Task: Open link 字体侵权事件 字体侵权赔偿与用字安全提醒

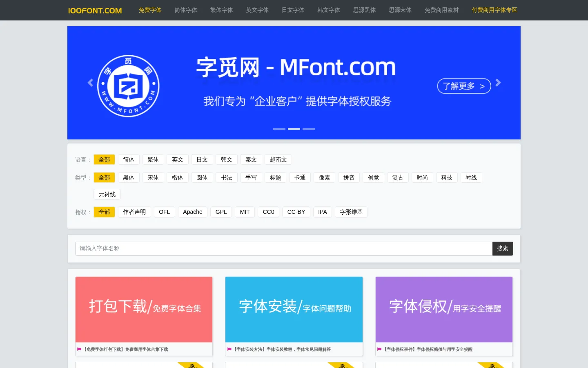Action: point(428,349)
